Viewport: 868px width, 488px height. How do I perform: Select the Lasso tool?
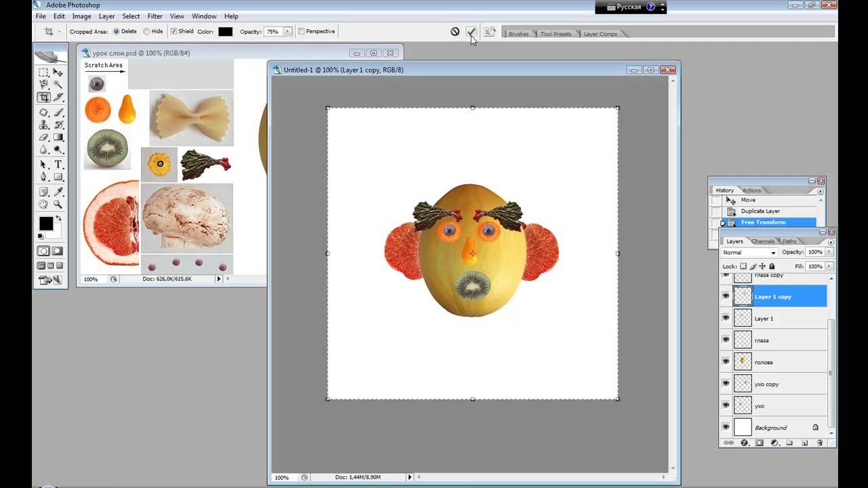[43, 84]
